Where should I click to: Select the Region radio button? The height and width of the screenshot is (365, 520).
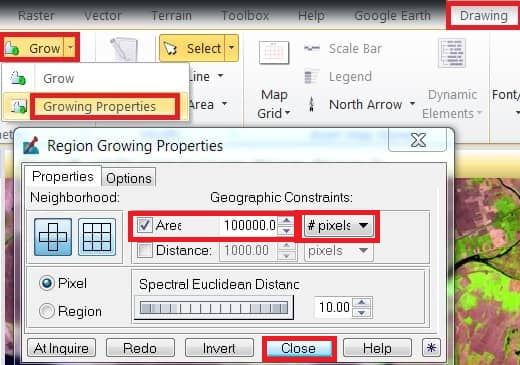46,311
